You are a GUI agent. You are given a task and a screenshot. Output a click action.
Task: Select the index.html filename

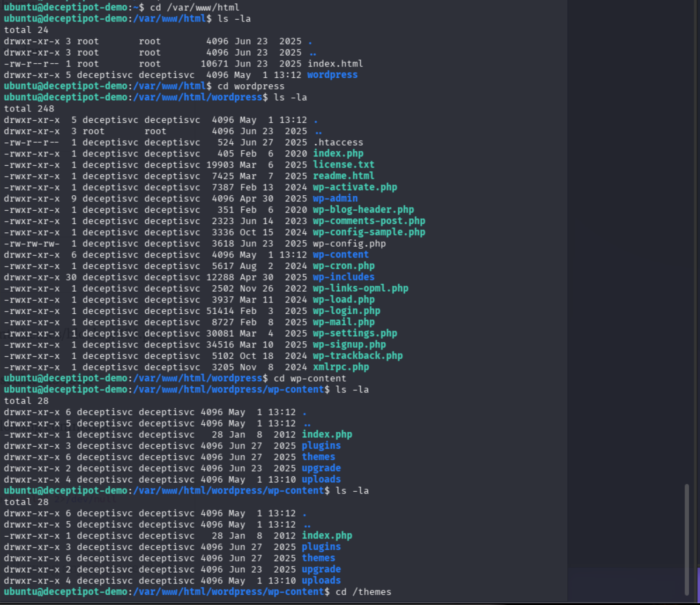(335, 64)
